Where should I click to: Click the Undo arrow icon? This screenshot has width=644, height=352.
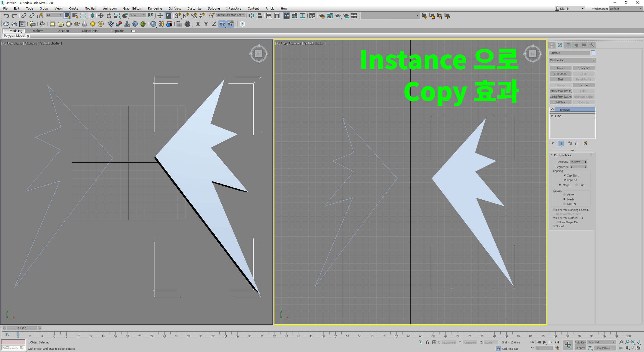pyautogui.click(x=6, y=16)
